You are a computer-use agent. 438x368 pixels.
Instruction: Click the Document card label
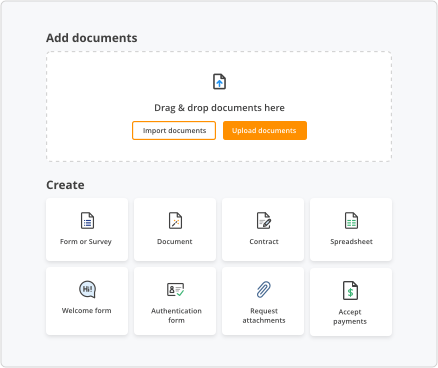pyautogui.click(x=175, y=241)
